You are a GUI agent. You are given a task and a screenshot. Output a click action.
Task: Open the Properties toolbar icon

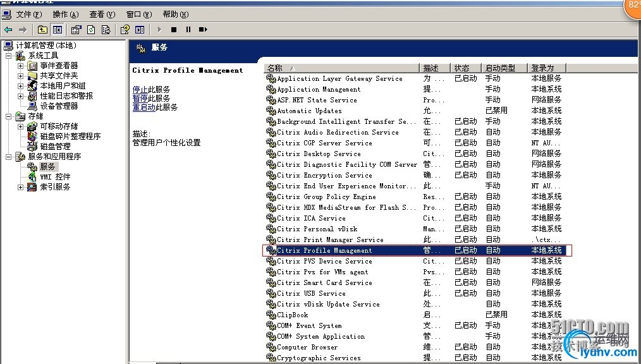pos(76,30)
